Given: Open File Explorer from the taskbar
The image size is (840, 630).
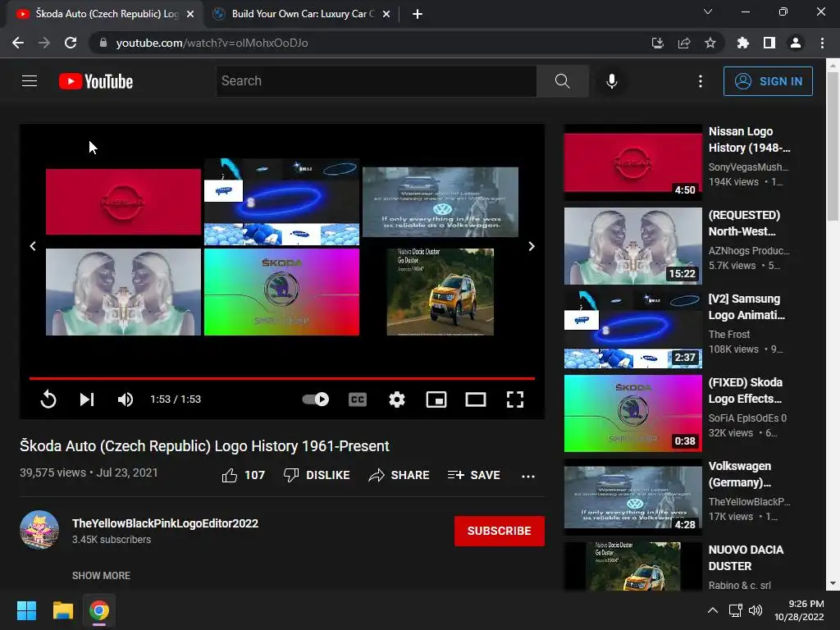Looking at the screenshot, I should [62, 610].
